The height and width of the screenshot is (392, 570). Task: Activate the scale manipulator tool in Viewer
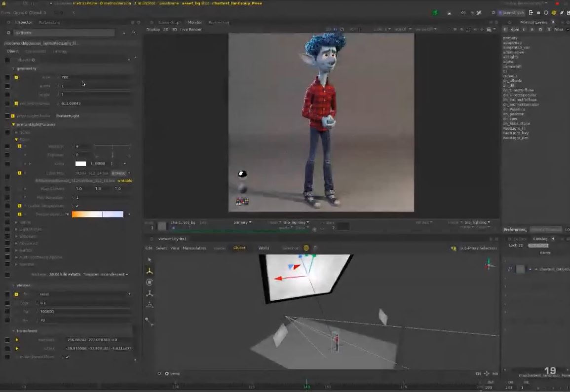coord(150,293)
